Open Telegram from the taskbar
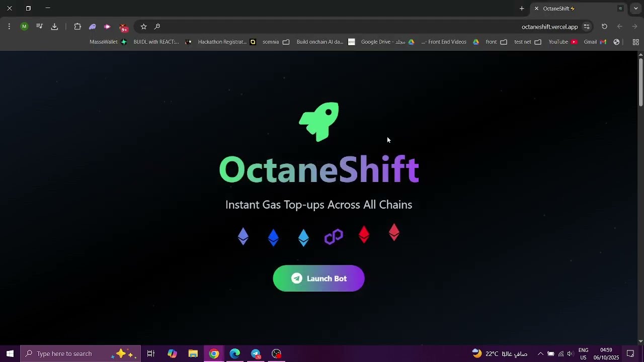Screen dimensions: 644x362 tap(256, 353)
